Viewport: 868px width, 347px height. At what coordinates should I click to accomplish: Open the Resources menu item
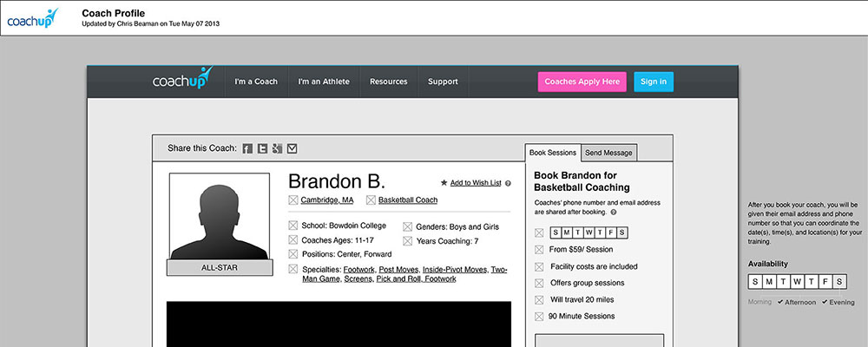(x=388, y=82)
